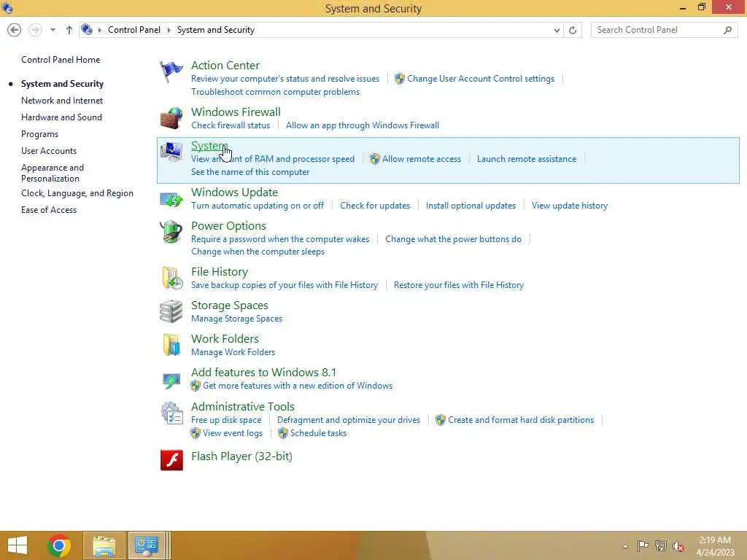Open the recent locations dropdown arrow
Image resolution: width=747 pixels, height=560 pixels.
pos(53,30)
